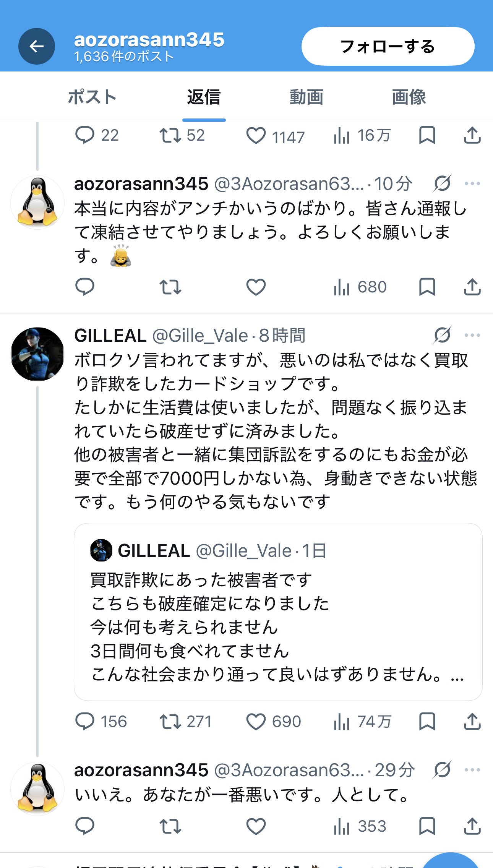This screenshot has width=493, height=868.
Task: Open the @Gille_Vale handle link
Action: click(200, 336)
